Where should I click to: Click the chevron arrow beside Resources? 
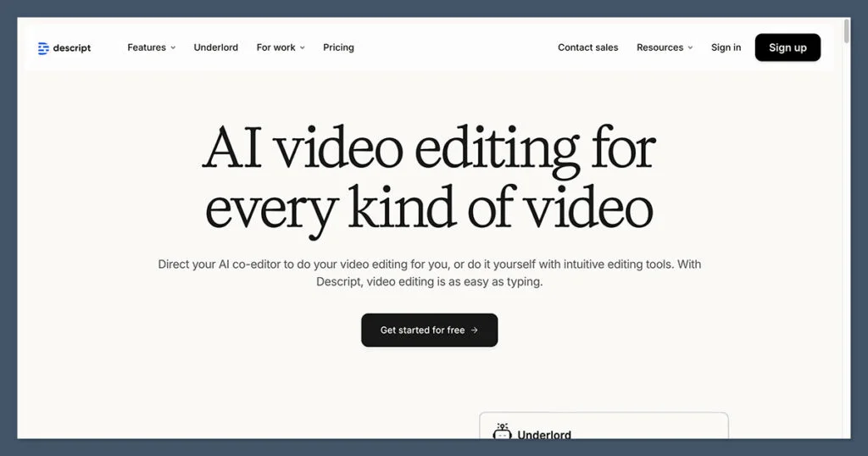pos(690,48)
